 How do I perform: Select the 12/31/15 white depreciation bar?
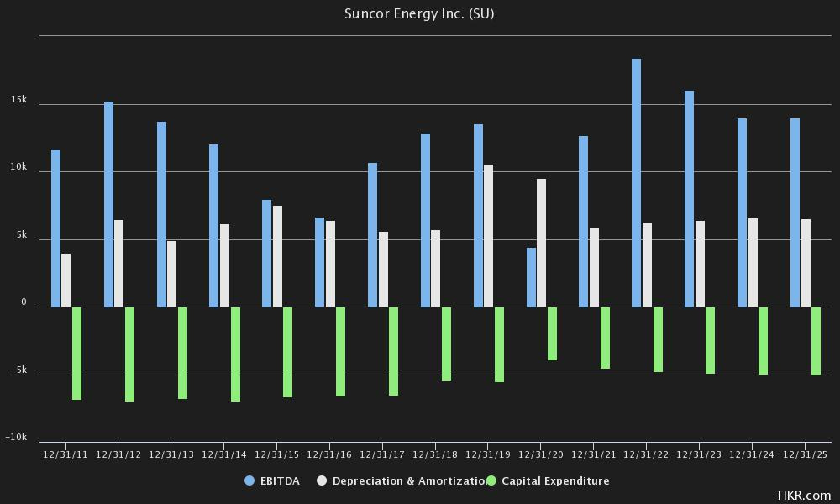coord(277,256)
